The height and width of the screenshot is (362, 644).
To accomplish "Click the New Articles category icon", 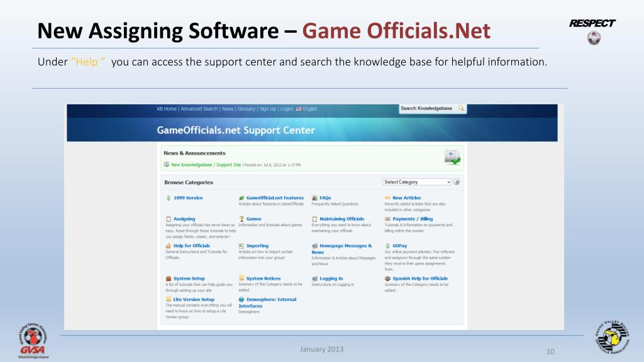I will click(x=387, y=198).
